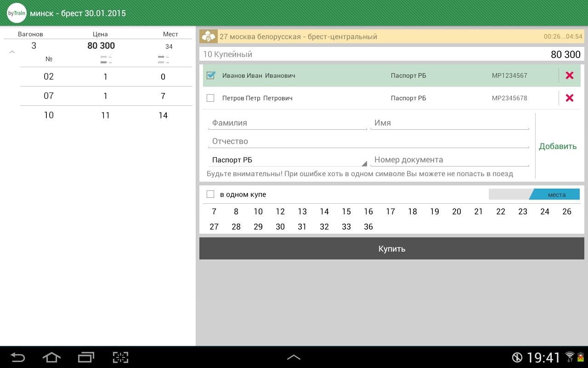This screenshot has height=368, width=588.
Task: Expand the bottom navigation drawer arrow
Action: (x=294, y=357)
